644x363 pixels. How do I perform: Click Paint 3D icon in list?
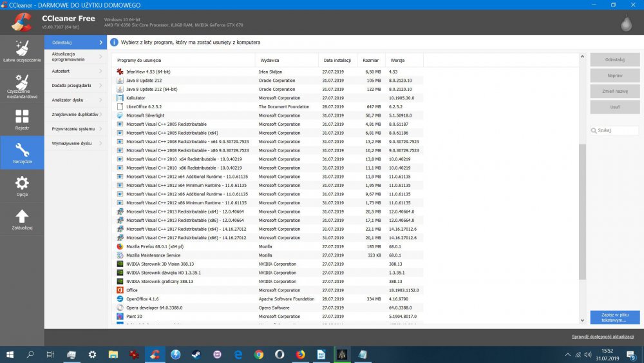120,317
